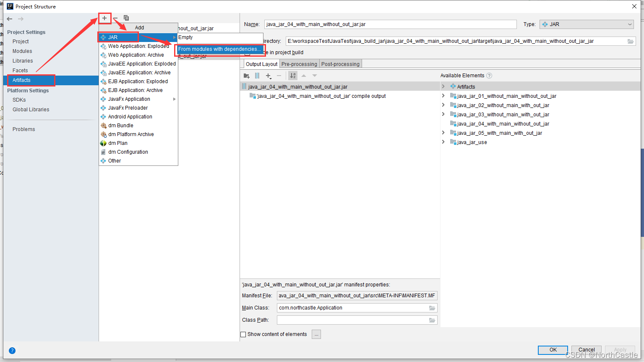
Task: Click the OK button
Action: point(553,350)
